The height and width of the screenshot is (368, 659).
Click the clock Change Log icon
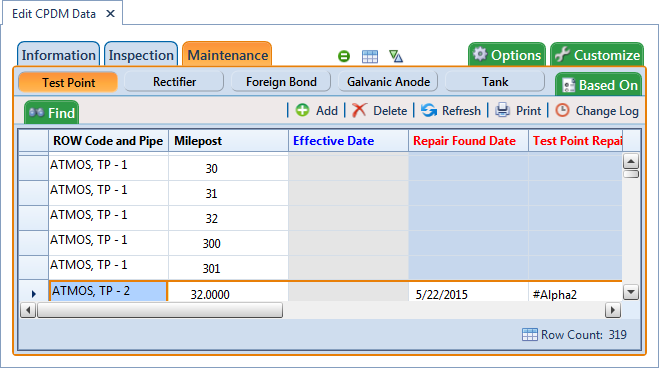tap(562, 110)
